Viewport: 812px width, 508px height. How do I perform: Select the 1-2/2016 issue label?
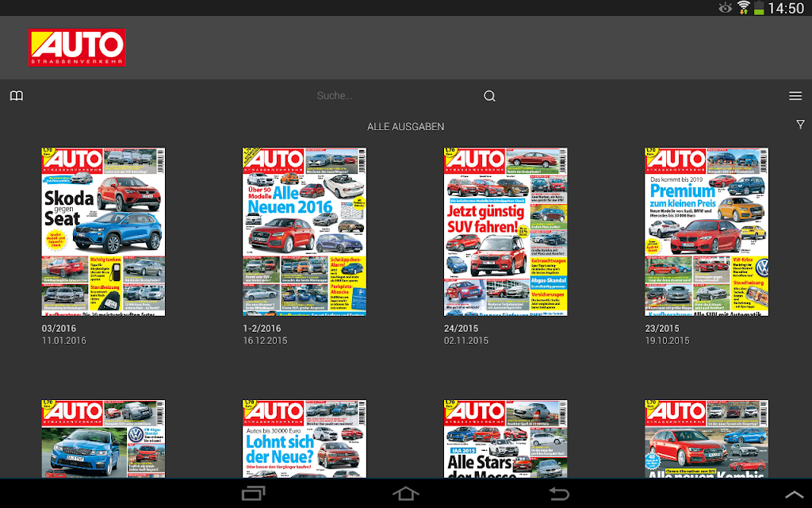262,329
